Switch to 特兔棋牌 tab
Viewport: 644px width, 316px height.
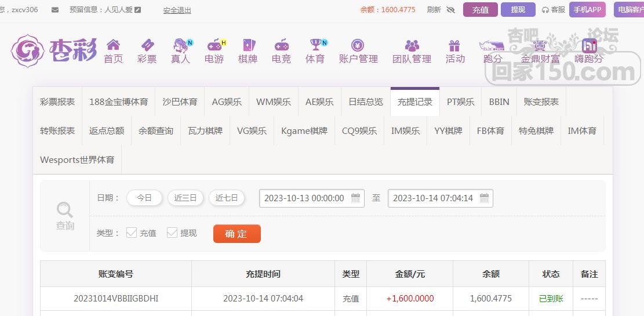pos(536,130)
